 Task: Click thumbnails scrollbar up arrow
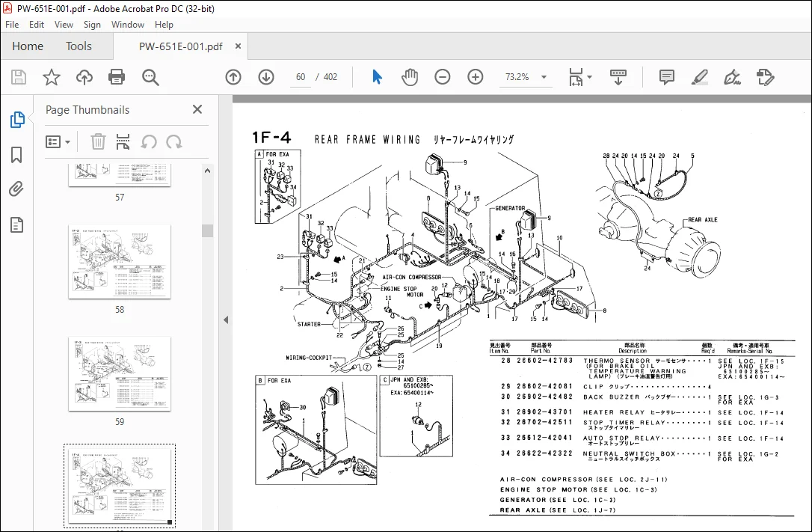[x=208, y=171]
